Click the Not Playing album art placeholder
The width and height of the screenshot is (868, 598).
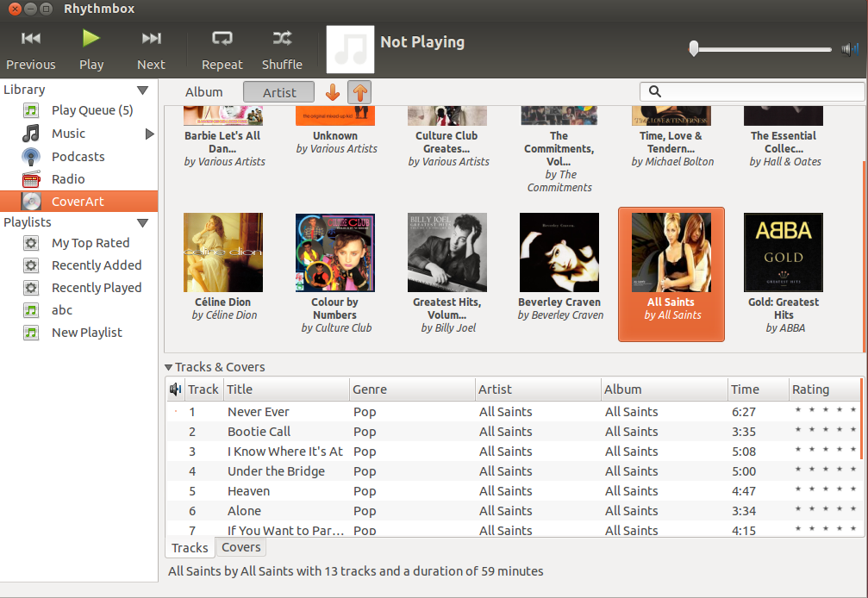(x=350, y=49)
